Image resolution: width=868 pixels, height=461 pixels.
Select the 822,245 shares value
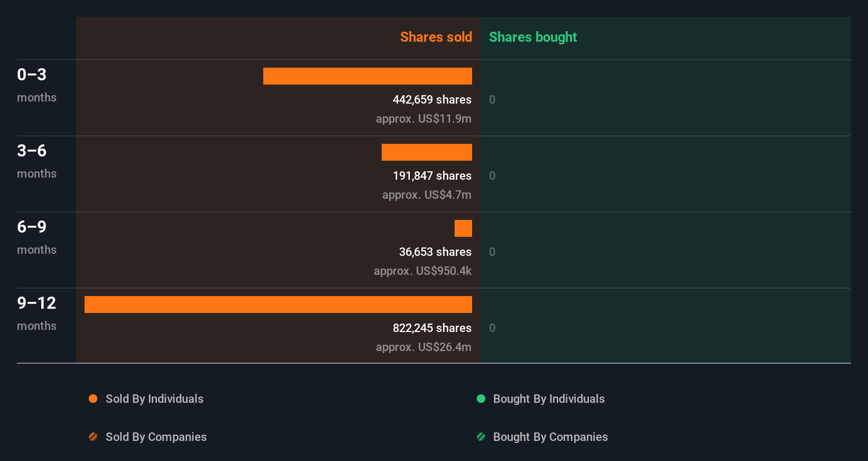click(x=432, y=328)
